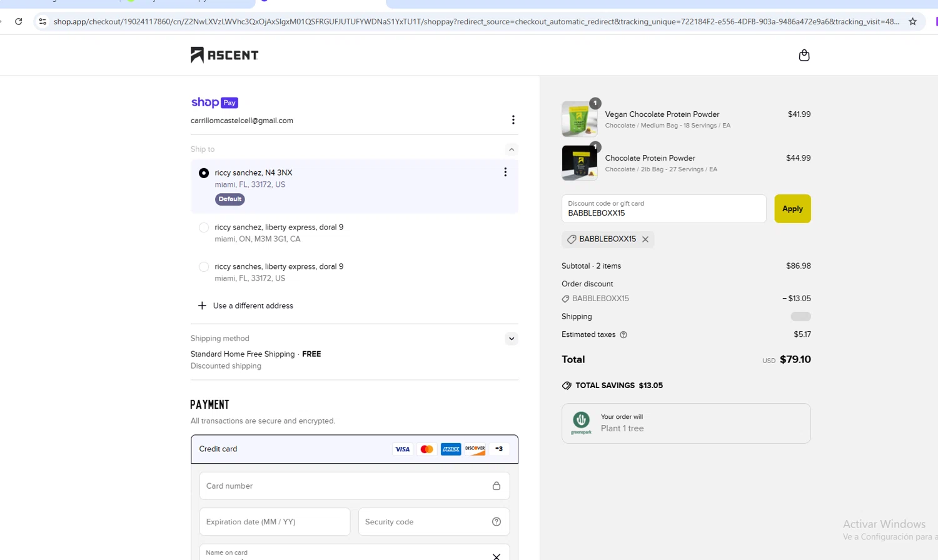Open options for the default N4 3NX address
Viewport: 938px width, 560px height.
[x=505, y=172]
